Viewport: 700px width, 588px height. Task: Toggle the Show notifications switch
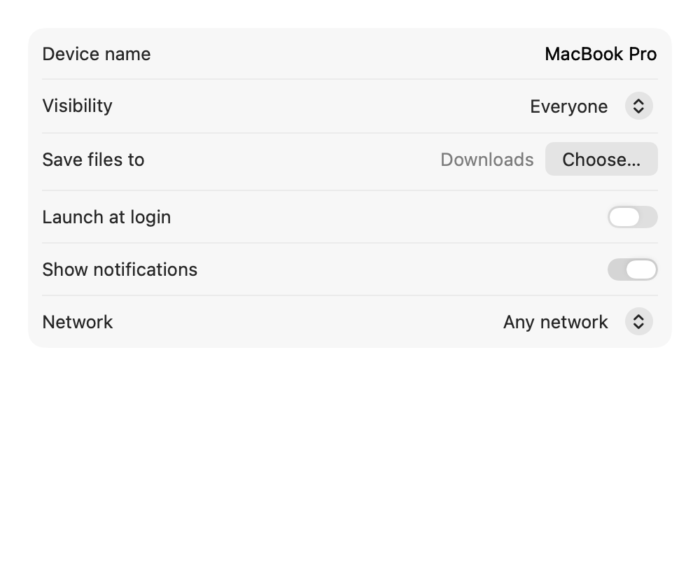click(633, 269)
